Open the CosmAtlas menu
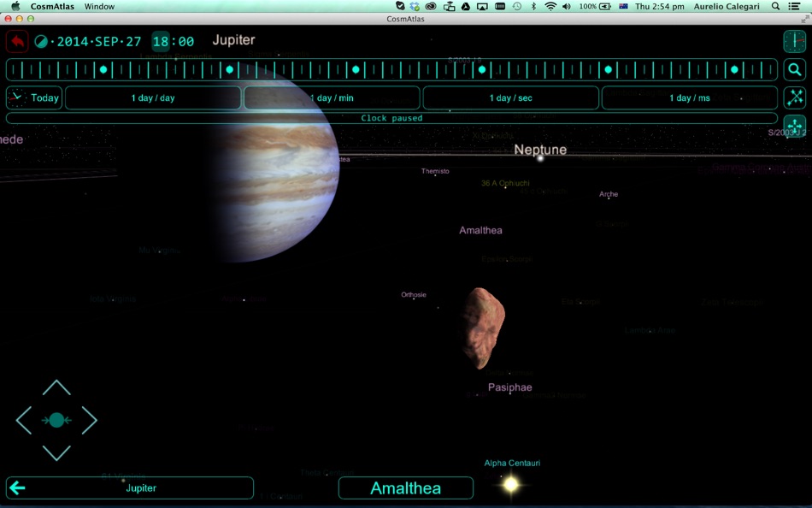 (52, 6)
